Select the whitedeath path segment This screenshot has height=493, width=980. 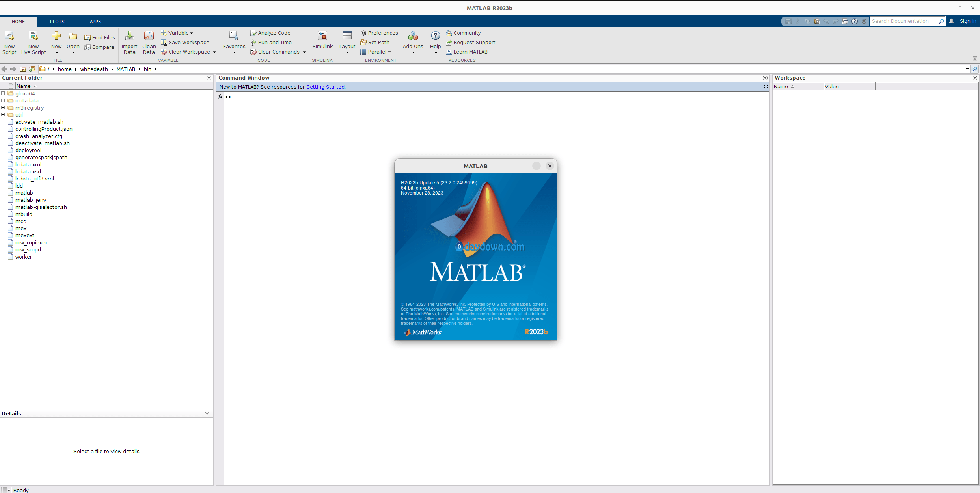94,69
